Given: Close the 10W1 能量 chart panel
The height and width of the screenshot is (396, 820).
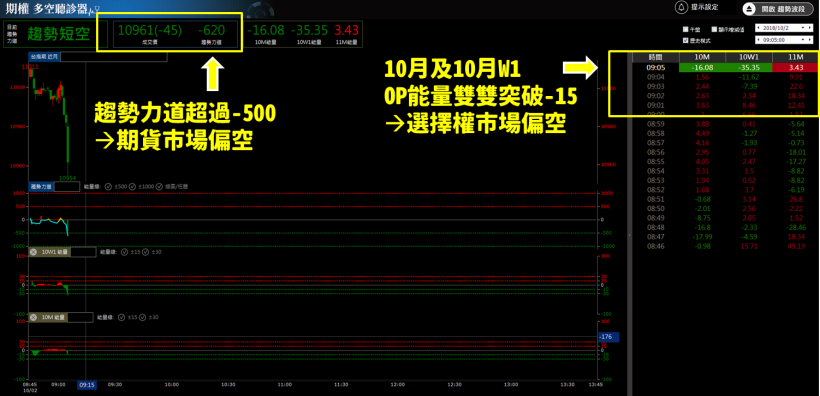Looking at the screenshot, I should pos(33,252).
